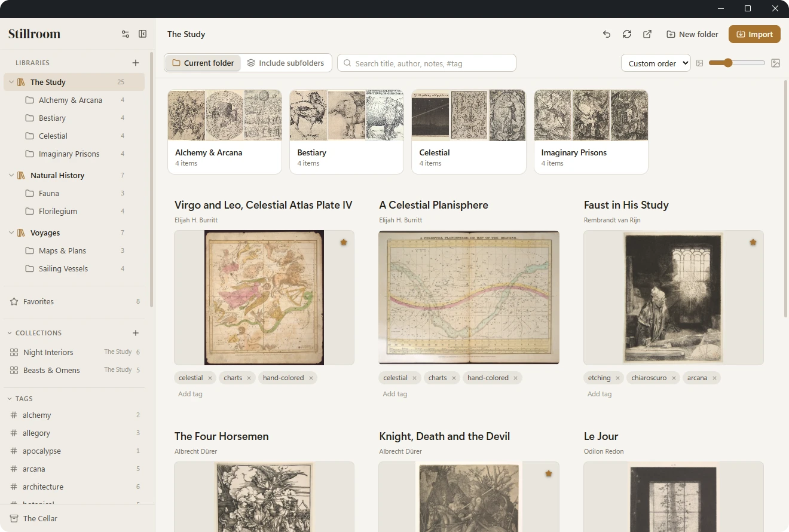
Task: Collapse The Study library tree
Action: pos(11,82)
